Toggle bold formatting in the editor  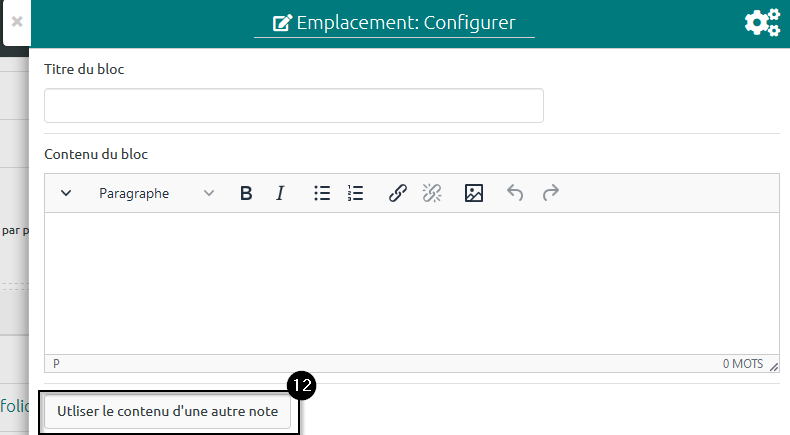pyautogui.click(x=246, y=194)
